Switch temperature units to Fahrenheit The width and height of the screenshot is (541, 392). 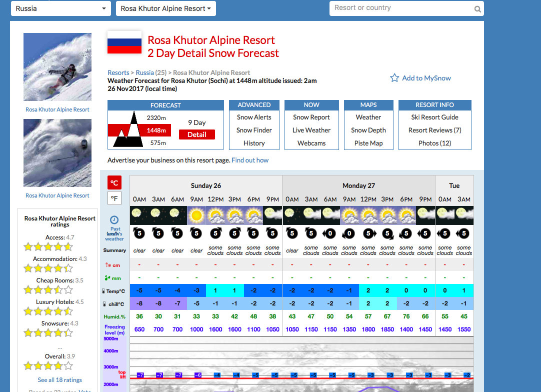114,198
